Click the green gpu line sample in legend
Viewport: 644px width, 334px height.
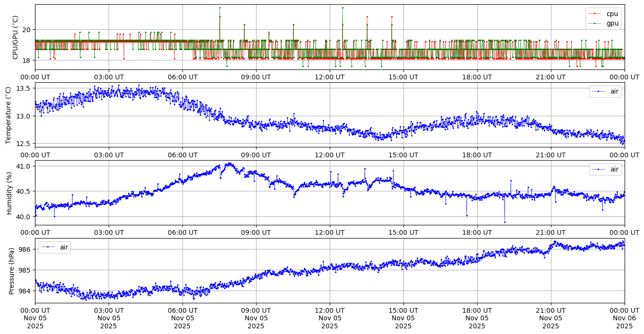click(x=595, y=23)
